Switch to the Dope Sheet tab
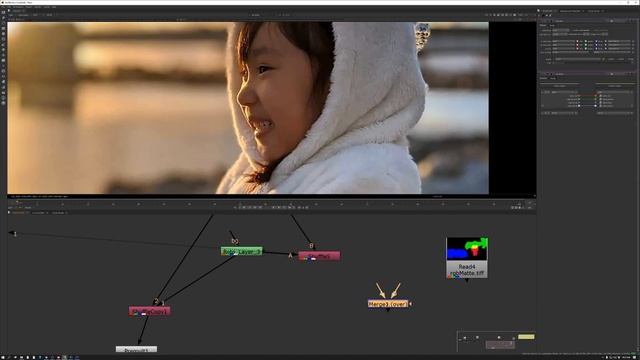 58,213
